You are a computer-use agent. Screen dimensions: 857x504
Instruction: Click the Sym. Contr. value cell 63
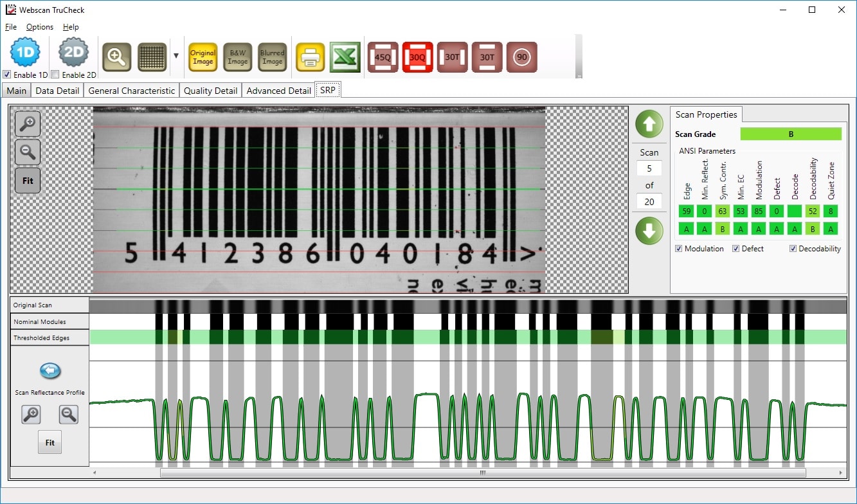pyautogui.click(x=723, y=212)
